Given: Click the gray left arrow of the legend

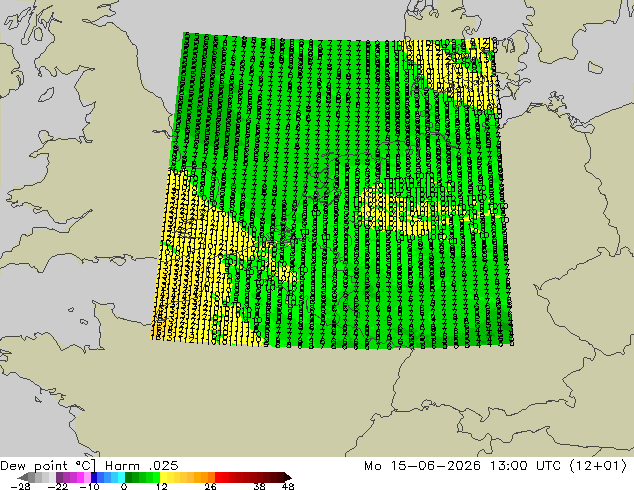Looking at the screenshot, I should tap(23, 477).
